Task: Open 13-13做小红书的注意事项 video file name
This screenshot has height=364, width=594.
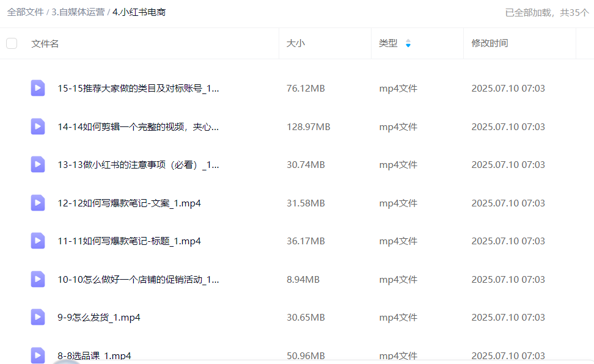Action: (138, 164)
